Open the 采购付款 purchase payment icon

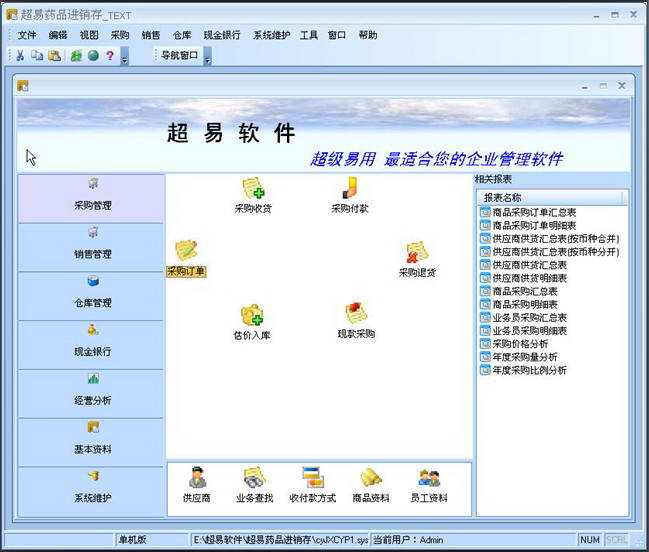coord(350,195)
